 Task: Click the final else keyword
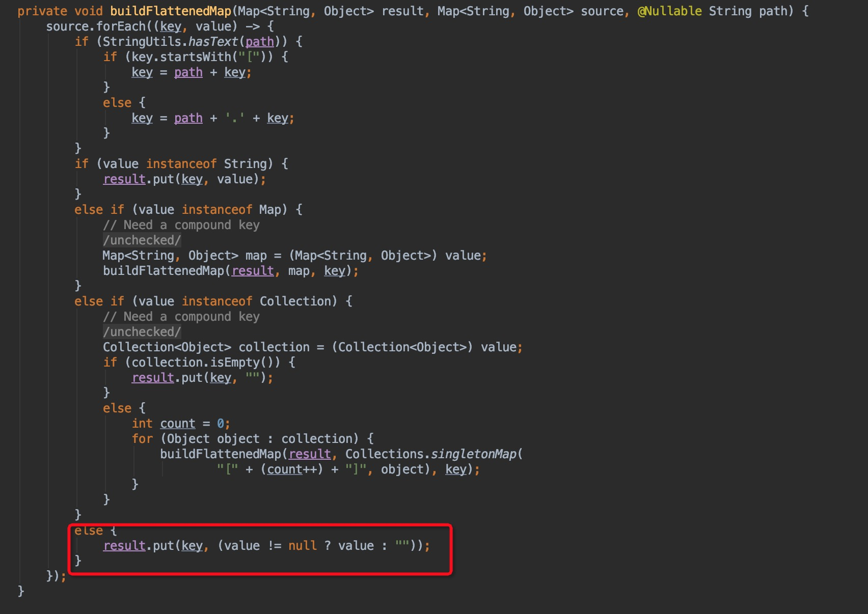coord(89,531)
